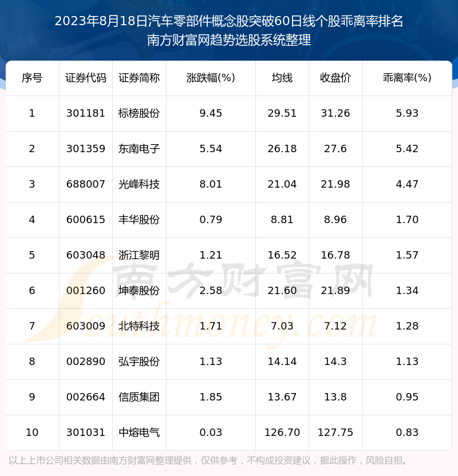
Task: Click moving average 126.70
Action: 282,433
